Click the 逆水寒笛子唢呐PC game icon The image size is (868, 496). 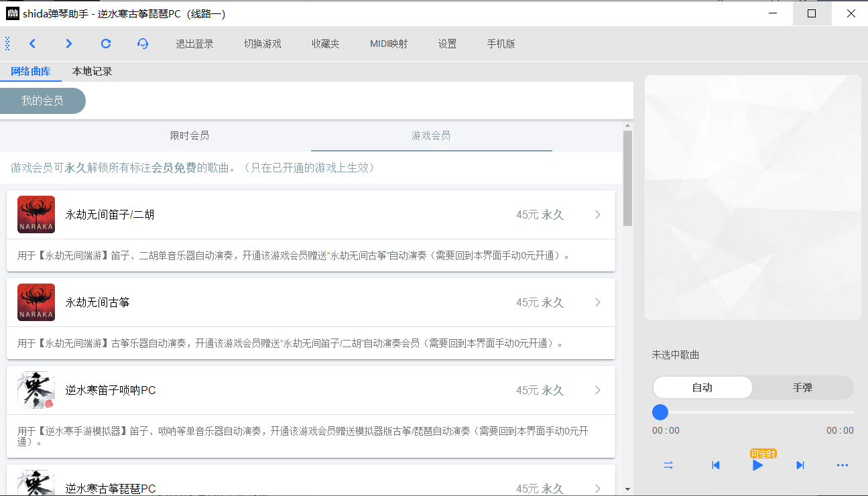[36, 390]
